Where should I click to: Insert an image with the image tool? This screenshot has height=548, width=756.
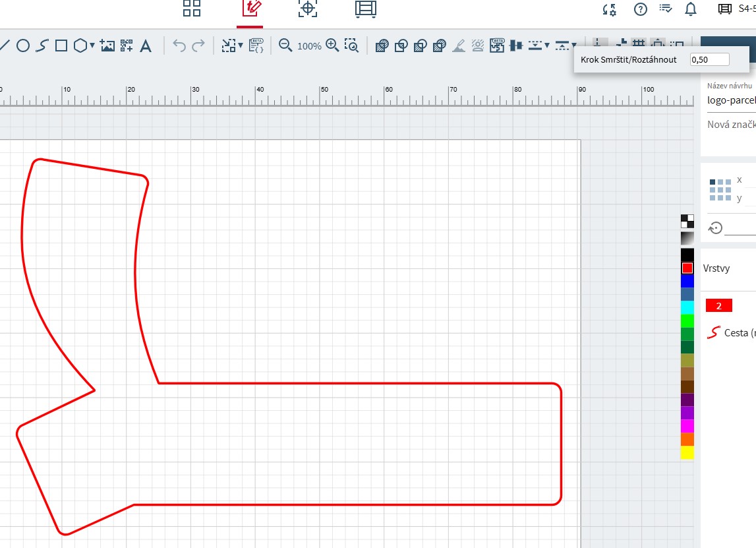tap(107, 46)
